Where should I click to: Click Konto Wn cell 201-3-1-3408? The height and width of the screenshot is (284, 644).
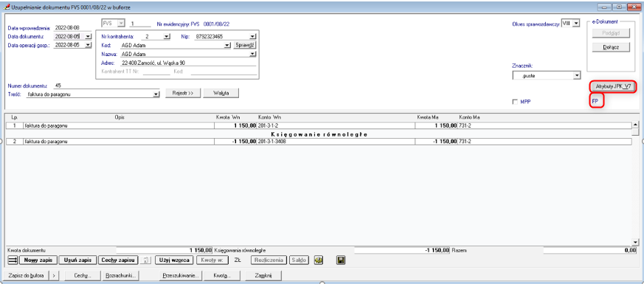(x=336, y=142)
